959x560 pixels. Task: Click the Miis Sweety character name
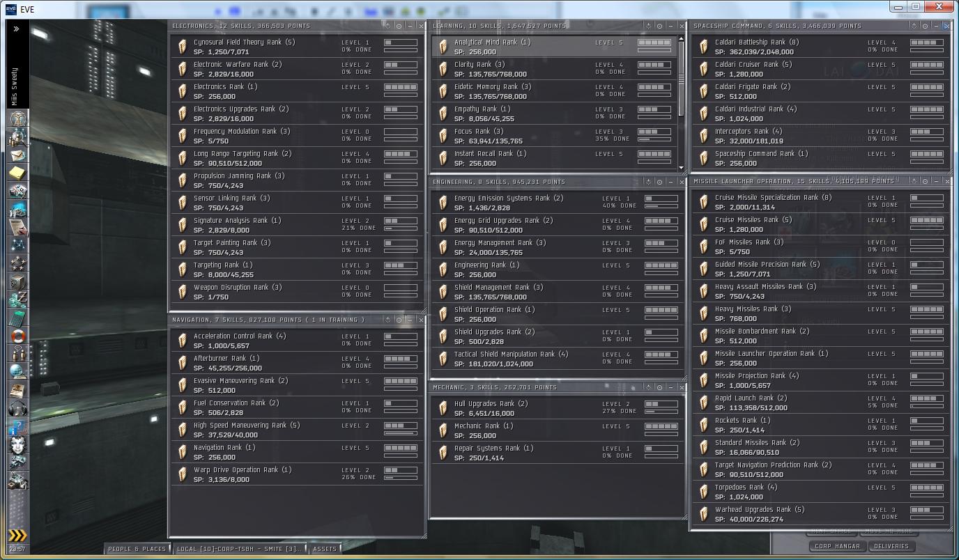pyautogui.click(x=15, y=86)
